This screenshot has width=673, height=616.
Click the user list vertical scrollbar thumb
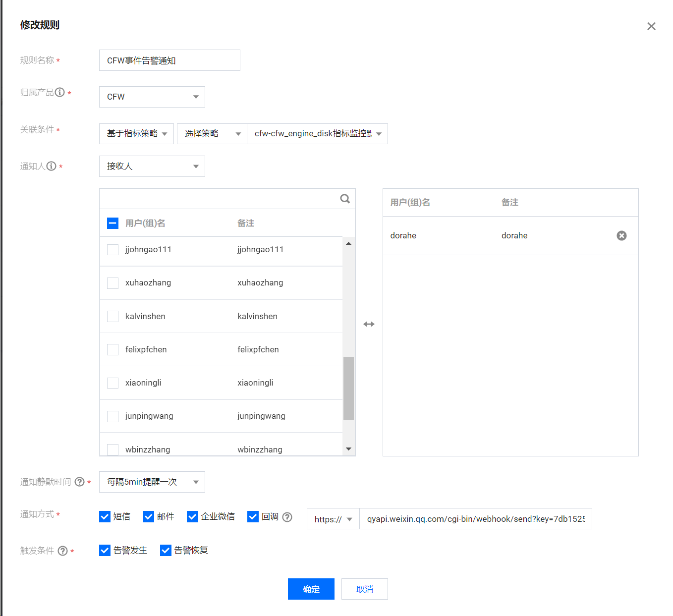pyautogui.click(x=348, y=388)
